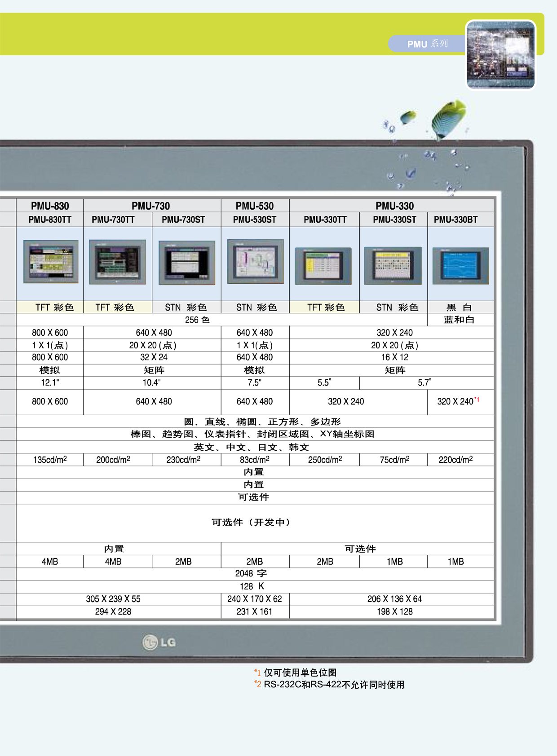Click the PMU-730 series header
Screen dimensions: 557x756
pyautogui.click(x=151, y=206)
